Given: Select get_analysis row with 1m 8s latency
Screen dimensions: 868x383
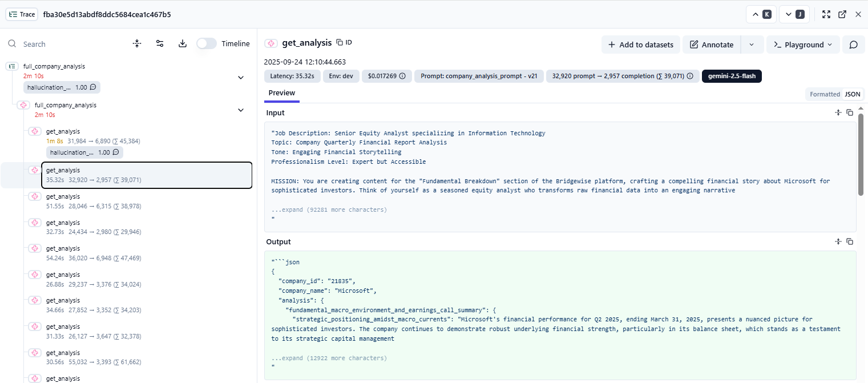Looking at the screenshot, I should point(147,142).
